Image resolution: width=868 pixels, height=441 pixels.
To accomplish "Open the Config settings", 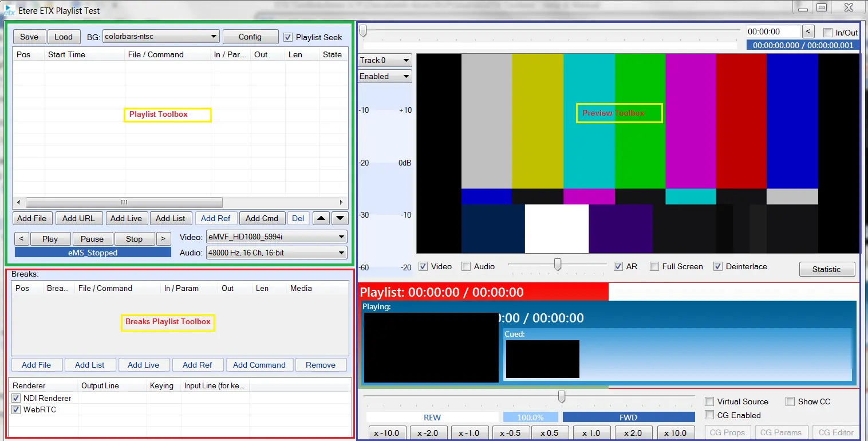I will 250,37.
